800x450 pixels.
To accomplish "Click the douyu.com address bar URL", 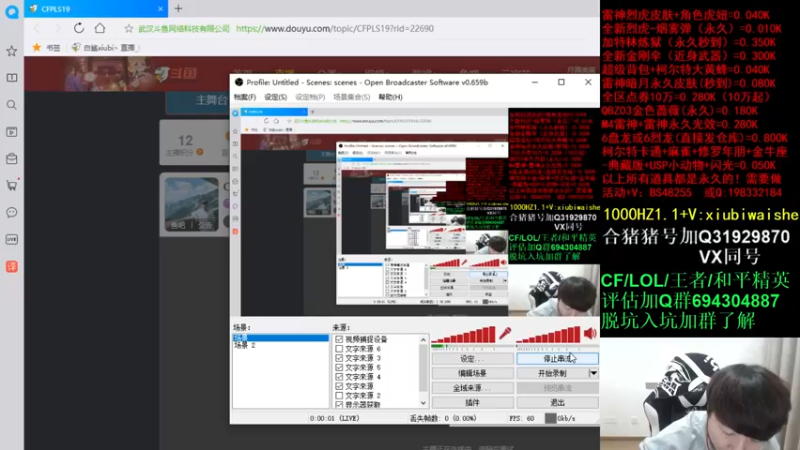I will (335, 29).
